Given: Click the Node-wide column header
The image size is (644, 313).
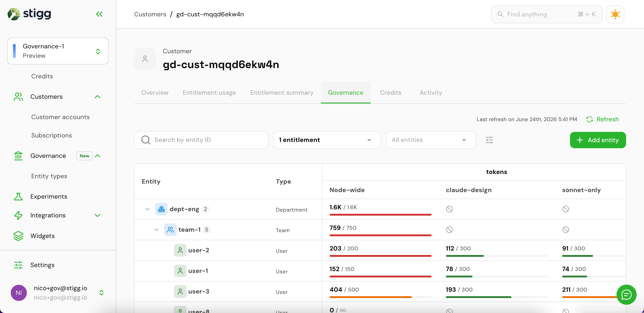Looking at the screenshot, I should 347,190.
